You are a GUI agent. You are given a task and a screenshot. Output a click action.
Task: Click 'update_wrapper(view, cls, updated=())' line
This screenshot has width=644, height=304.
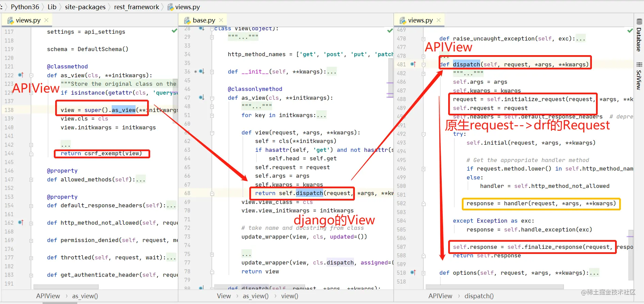pos(304,237)
